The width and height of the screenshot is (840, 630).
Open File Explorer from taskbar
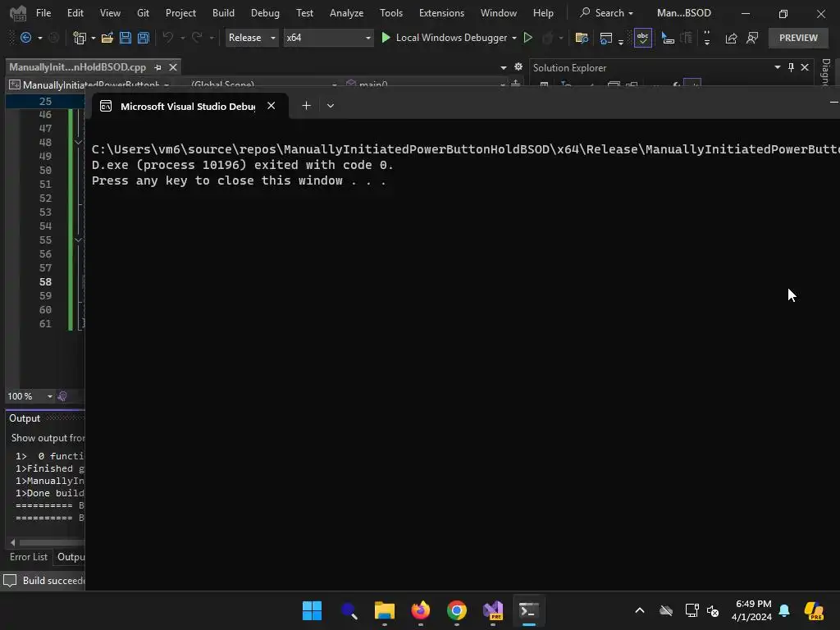(384, 610)
